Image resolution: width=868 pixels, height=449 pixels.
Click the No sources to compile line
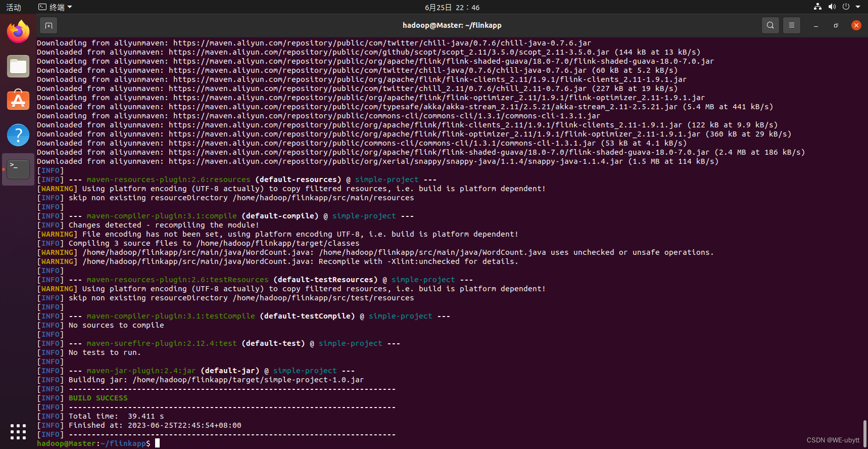101,325
